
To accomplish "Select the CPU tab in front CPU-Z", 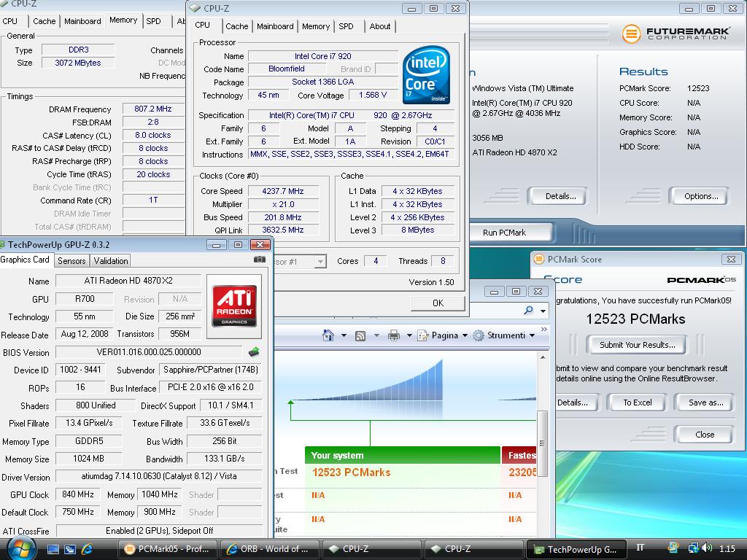I will 203,26.
